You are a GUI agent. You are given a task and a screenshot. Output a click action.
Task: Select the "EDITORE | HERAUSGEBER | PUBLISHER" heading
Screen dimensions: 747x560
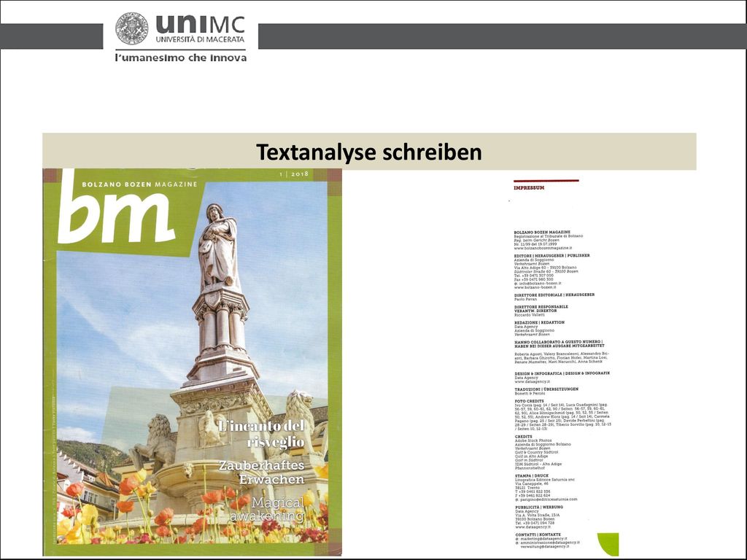(552, 255)
